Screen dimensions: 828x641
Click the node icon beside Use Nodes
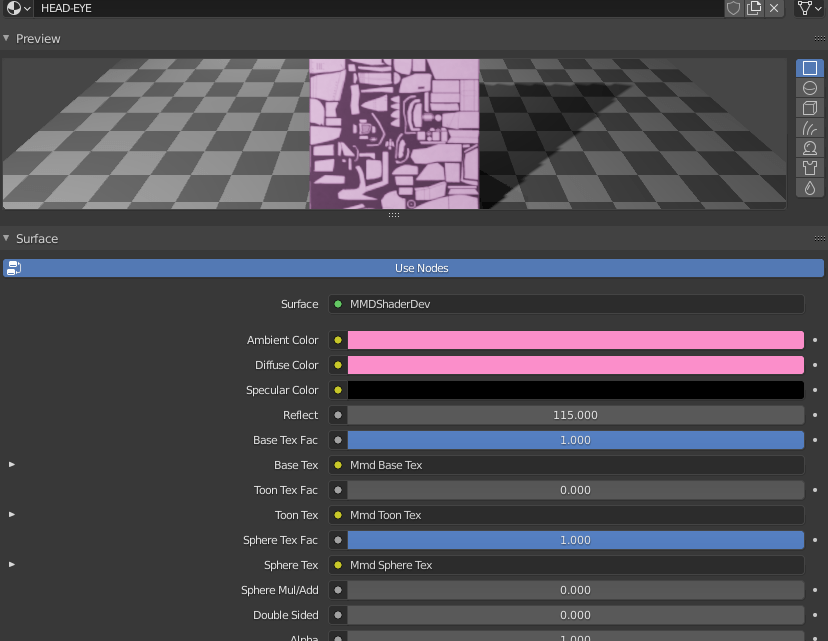pos(13,267)
